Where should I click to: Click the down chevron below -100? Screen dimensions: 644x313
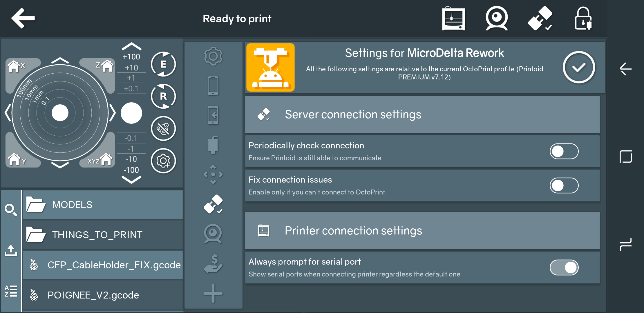point(131,180)
